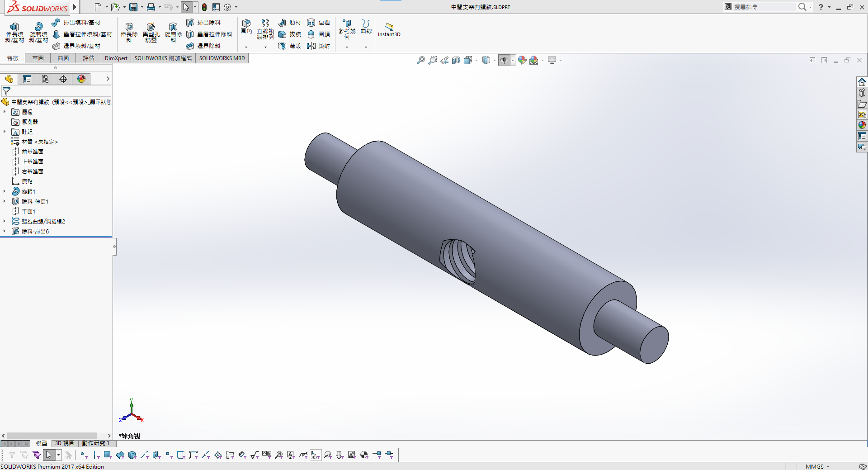This screenshot has height=470, width=868.
Task: Toggle the Filter Faces selection filter
Action: pyautogui.click(x=108, y=455)
